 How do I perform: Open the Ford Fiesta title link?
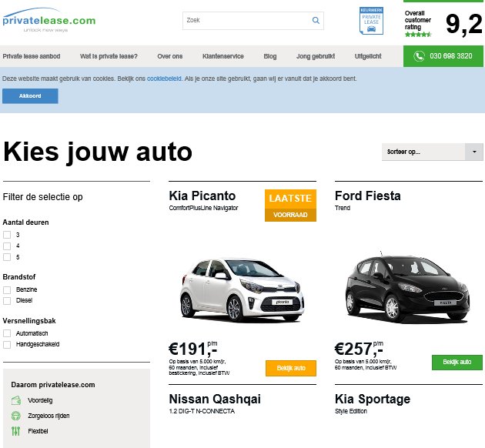(x=368, y=196)
